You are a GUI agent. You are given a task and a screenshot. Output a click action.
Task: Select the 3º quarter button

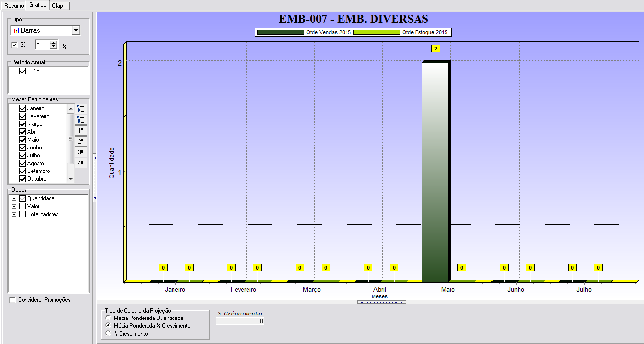81,152
